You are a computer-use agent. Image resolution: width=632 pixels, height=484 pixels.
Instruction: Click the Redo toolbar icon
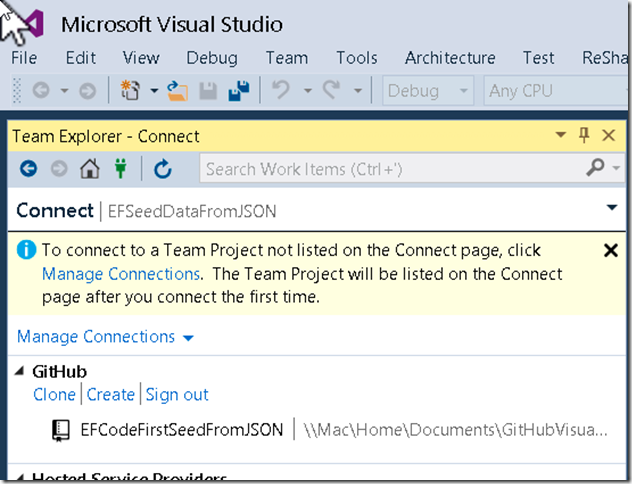pyautogui.click(x=331, y=89)
